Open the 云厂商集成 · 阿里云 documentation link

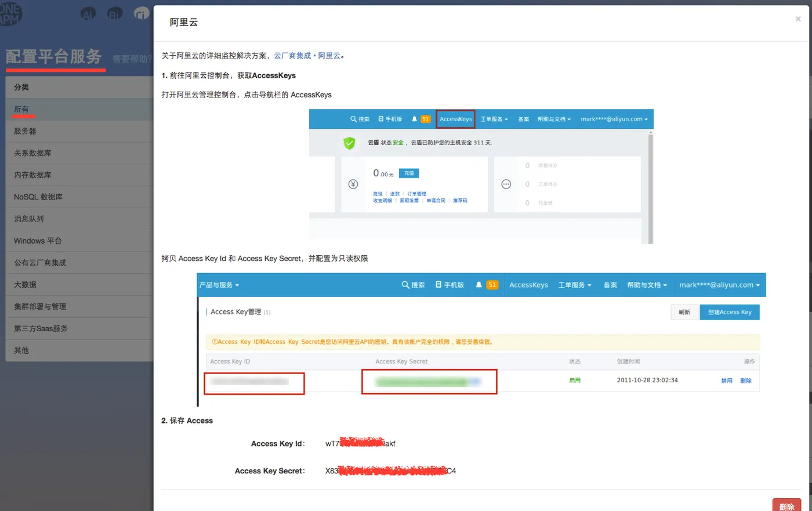(307, 56)
